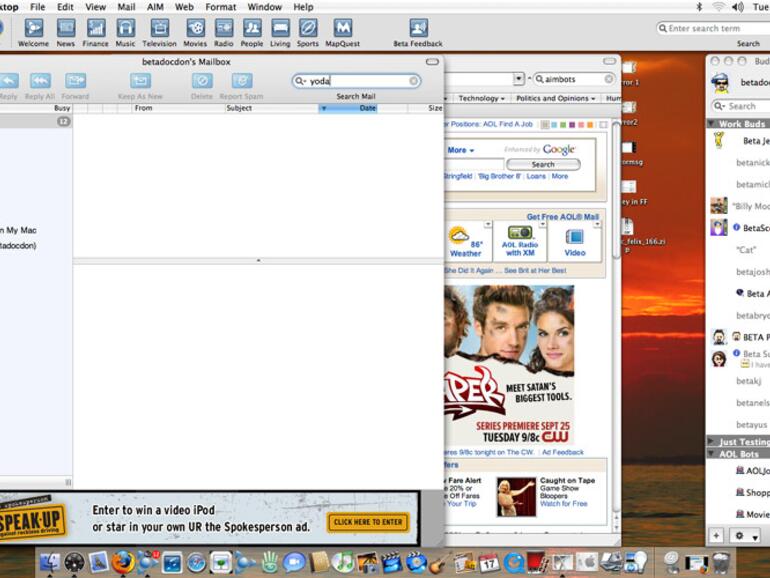
Task: Select the green color theme swatch in browser
Action: [x=563, y=125]
